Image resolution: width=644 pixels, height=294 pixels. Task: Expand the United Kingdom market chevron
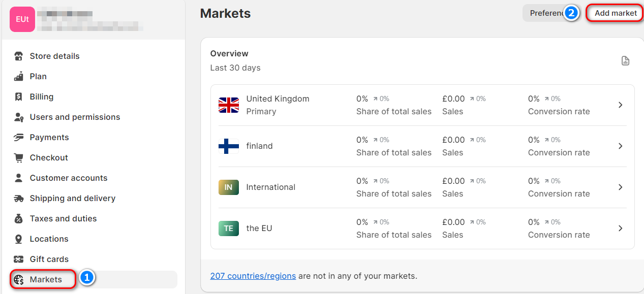(620, 105)
